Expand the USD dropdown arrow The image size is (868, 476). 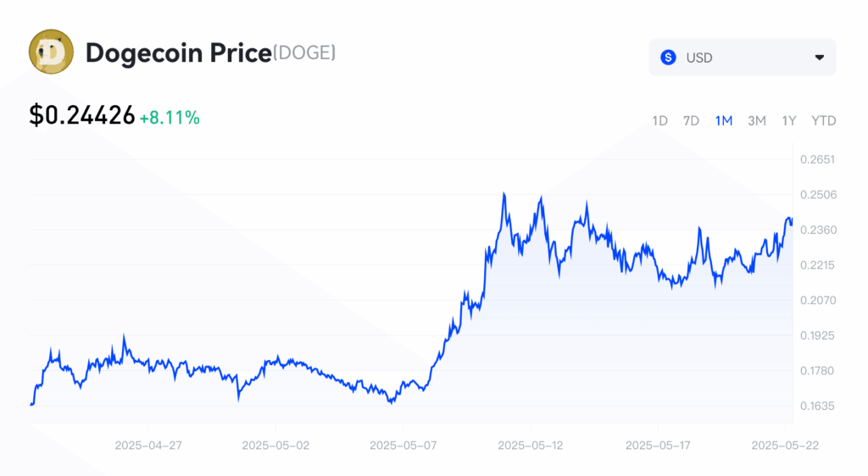click(x=820, y=58)
